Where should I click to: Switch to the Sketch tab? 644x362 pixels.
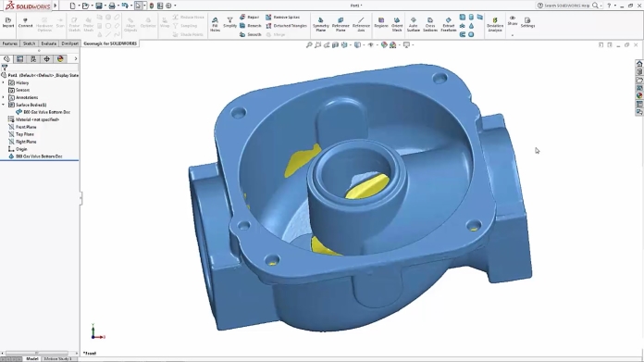tap(29, 44)
